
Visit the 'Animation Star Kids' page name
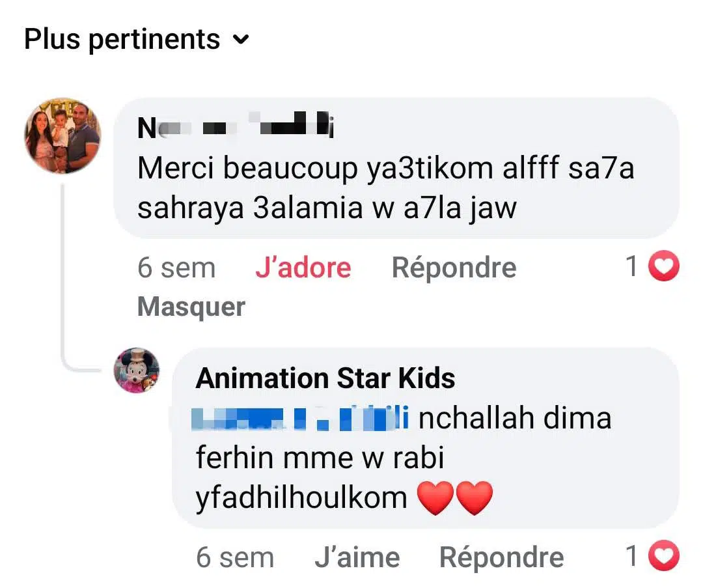(325, 378)
